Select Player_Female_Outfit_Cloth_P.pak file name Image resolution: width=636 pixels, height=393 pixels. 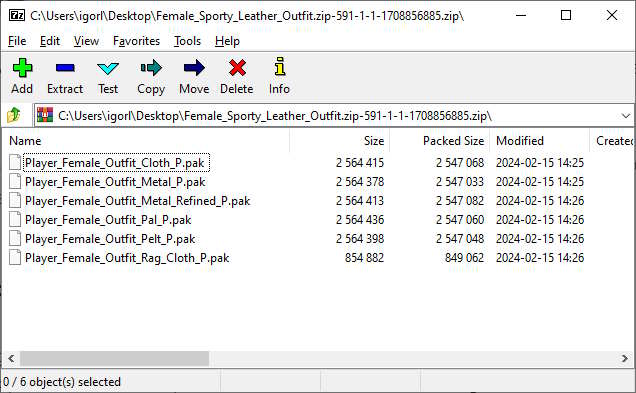(115, 163)
